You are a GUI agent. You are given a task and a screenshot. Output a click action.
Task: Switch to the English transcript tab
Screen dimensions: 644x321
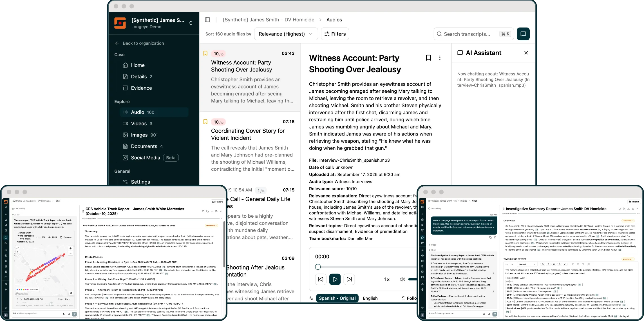[x=370, y=298]
